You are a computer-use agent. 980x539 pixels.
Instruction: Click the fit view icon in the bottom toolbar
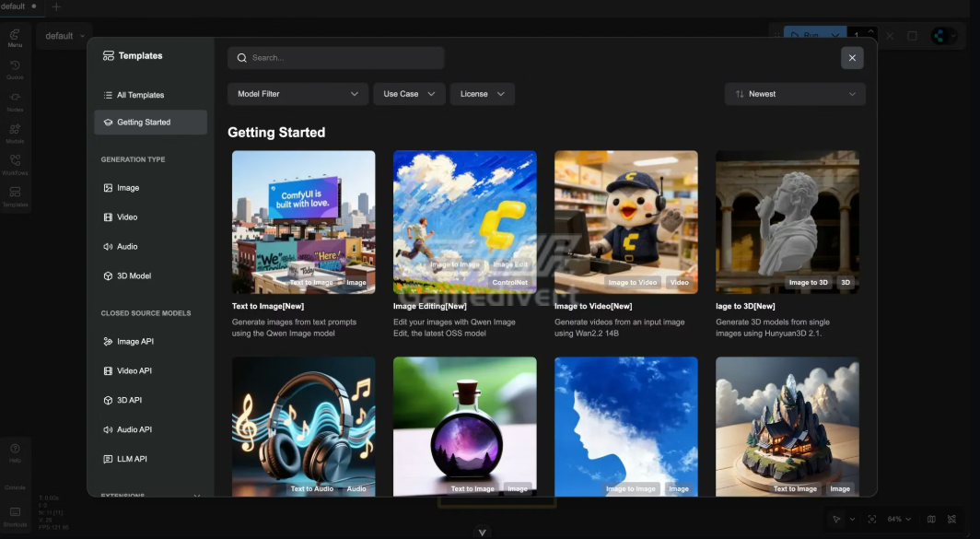(x=872, y=519)
